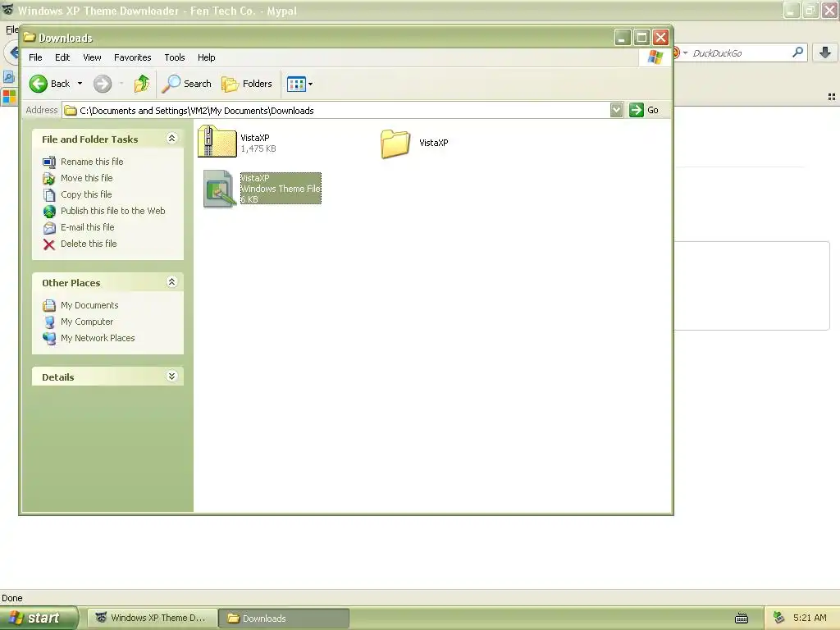The width and height of the screenshot is (840, 630).
Task: Click the '1,475 KB' size text
Action: (258, 149)
